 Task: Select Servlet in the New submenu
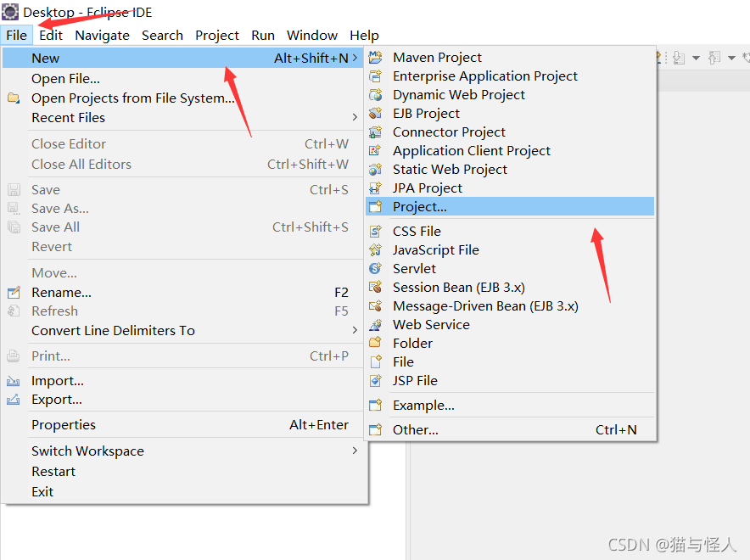(510, 269)
